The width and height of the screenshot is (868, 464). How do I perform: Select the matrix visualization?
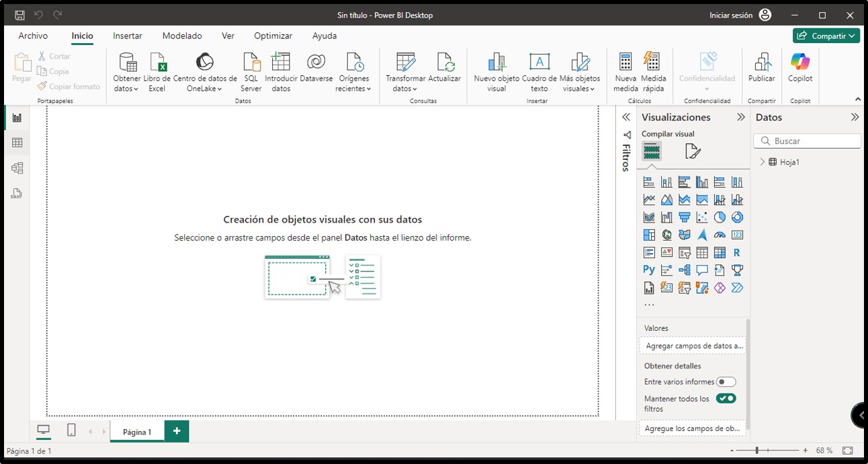pos(720,253)
